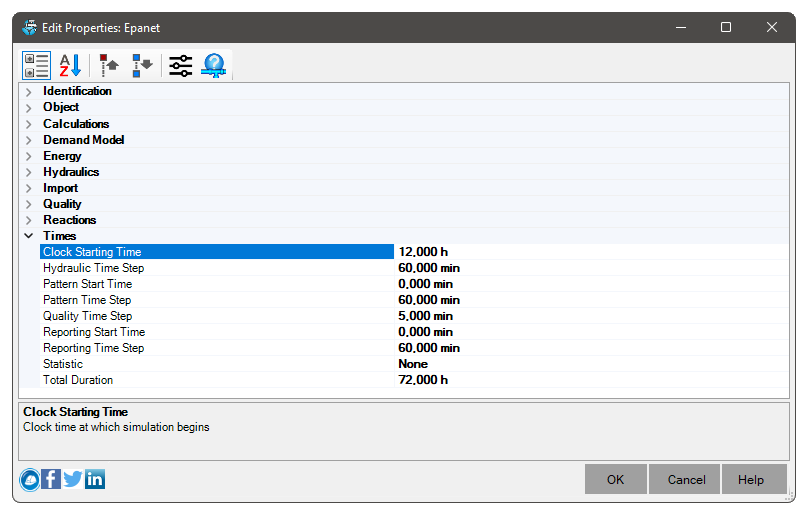Maximize the Edit Properties window
810x516 pixels.
click(x=726, y=27)
